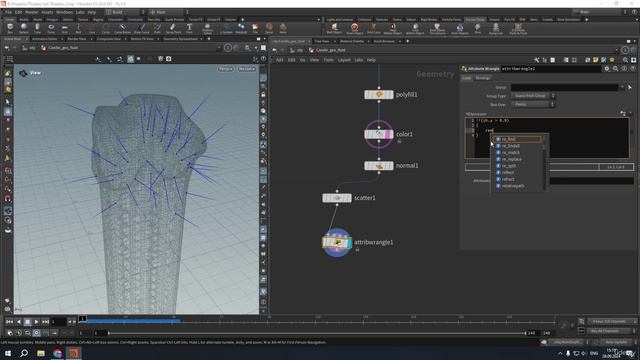Open Chrome from the taskbar
Viewport: 640px width, 360px height.
(58, 353)
